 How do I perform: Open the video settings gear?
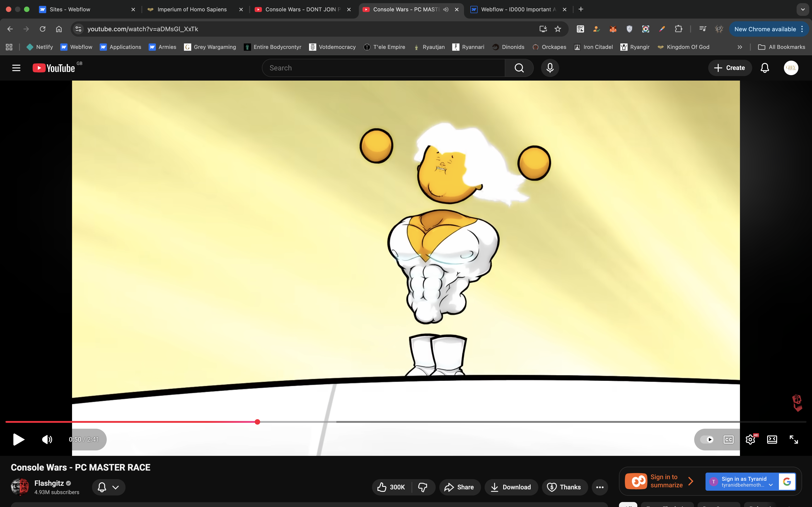pos(750,439)
